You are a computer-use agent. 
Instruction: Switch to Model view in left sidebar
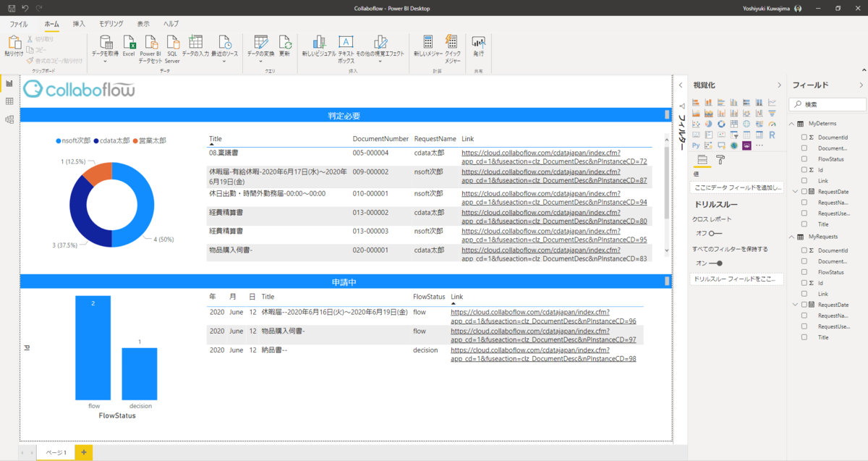click(9, 119)
